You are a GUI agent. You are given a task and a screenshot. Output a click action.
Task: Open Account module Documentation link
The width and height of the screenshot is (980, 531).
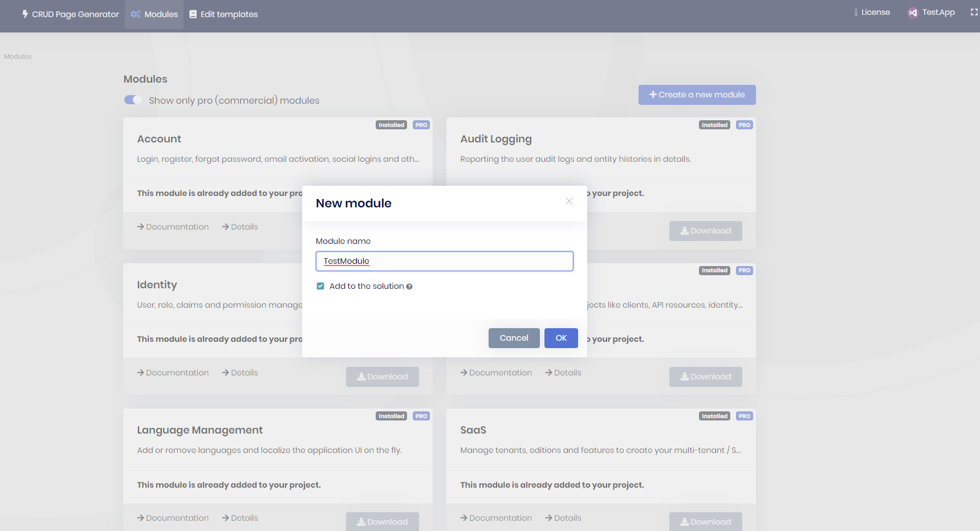(x=173, y=227)
